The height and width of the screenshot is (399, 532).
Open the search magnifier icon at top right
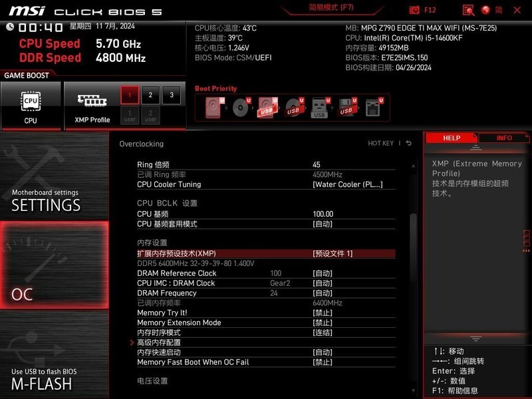[470, 9]
